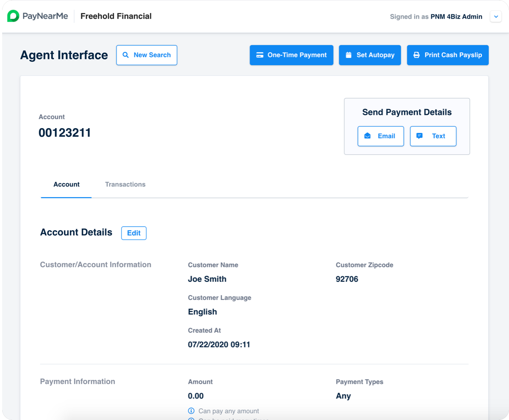Screen dimensions: 509x420
Task: Open Edit for Account Details
Action: 134,233
